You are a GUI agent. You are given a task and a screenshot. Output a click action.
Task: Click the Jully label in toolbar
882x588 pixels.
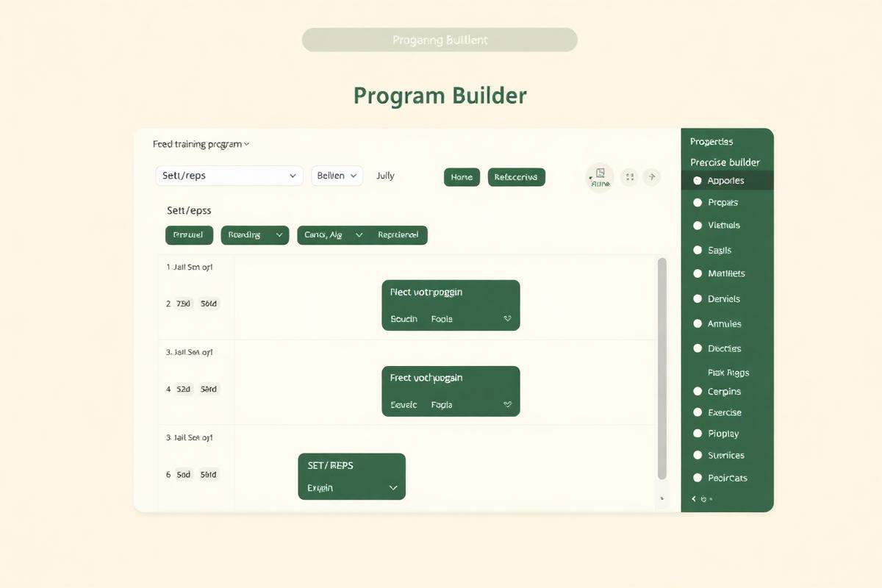coord(385,176)
